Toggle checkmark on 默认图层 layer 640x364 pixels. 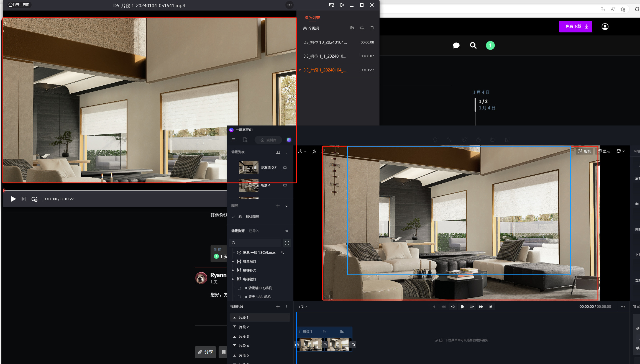(x=234, y=217)
